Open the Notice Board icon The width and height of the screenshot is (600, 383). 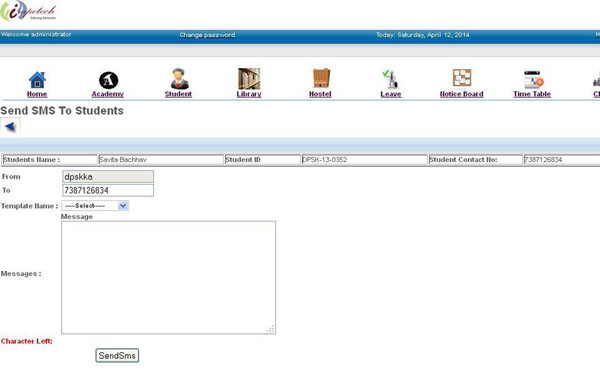pyautogui.click(x=462, y=78)
